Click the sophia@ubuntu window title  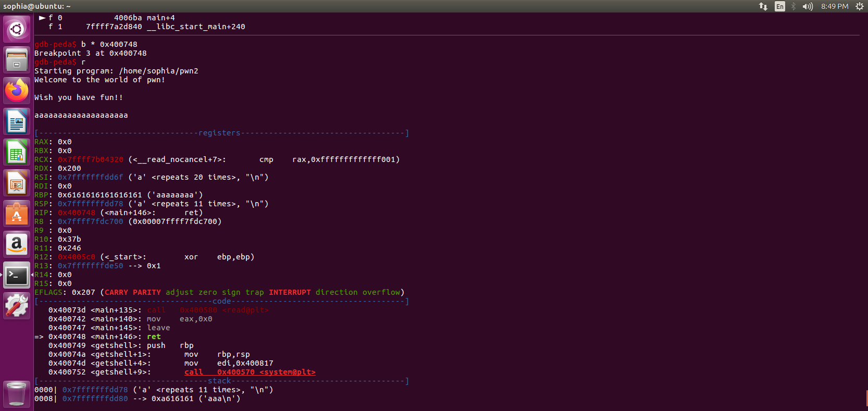[36, 6]
